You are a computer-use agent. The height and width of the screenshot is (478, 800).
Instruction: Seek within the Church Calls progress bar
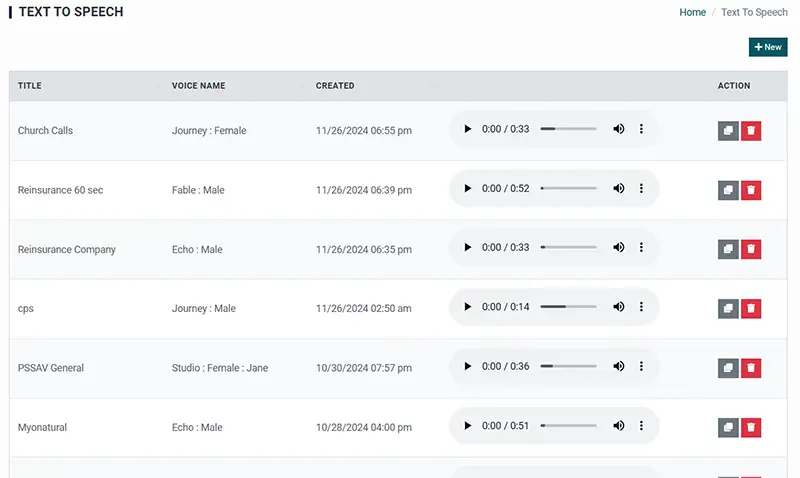(568, 129)
